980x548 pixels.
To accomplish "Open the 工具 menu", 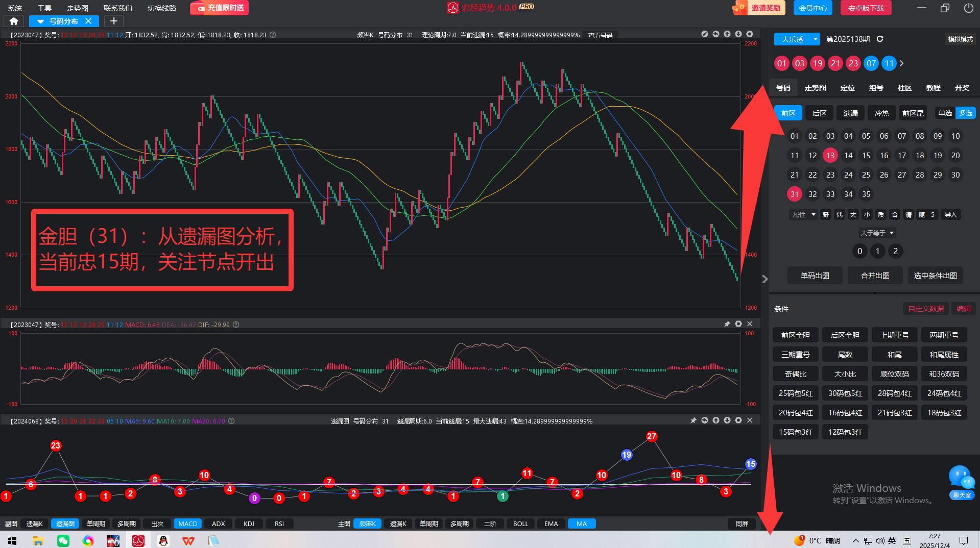I will tap(44, 8).
